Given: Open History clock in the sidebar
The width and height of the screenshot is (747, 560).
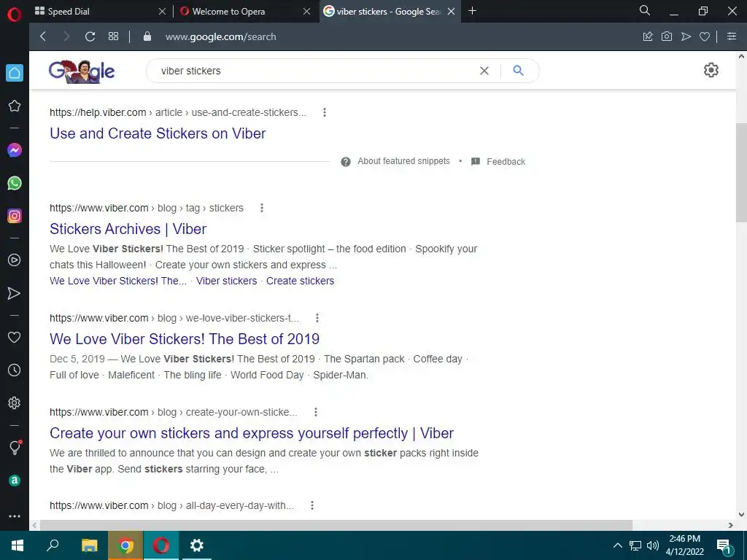Looking at the screenshot, I should [15, 370].
